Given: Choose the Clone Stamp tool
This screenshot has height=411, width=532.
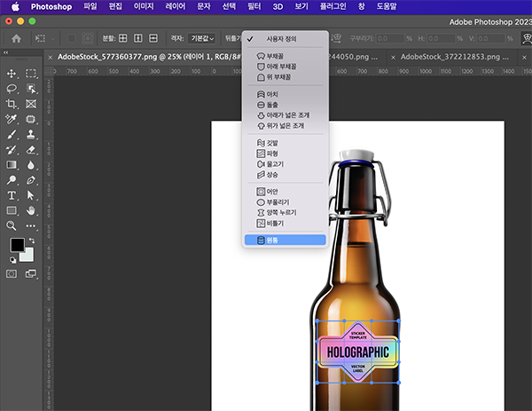Looking at the screenshot, I should click(x=31, y=135).
